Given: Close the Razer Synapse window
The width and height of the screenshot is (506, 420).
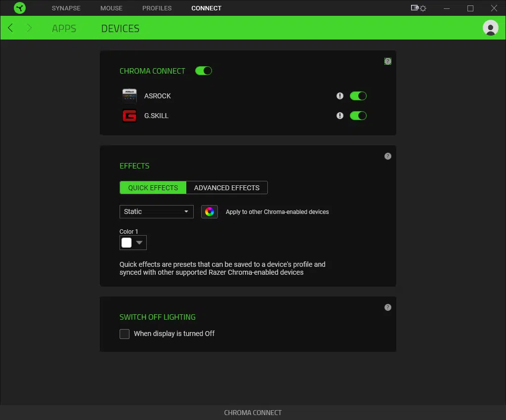Looking at the screenshot, I should (494, 8).
